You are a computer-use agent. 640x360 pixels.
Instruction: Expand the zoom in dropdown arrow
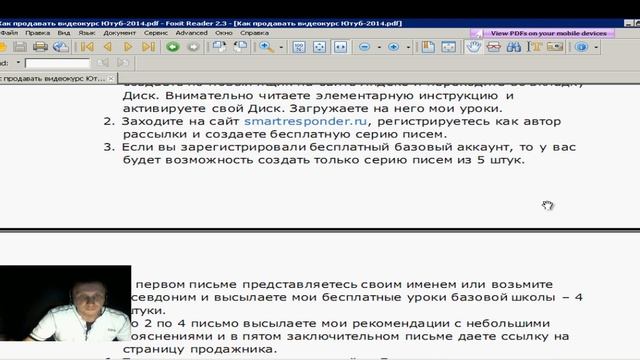pyautogui.click(x=408, y=47)
